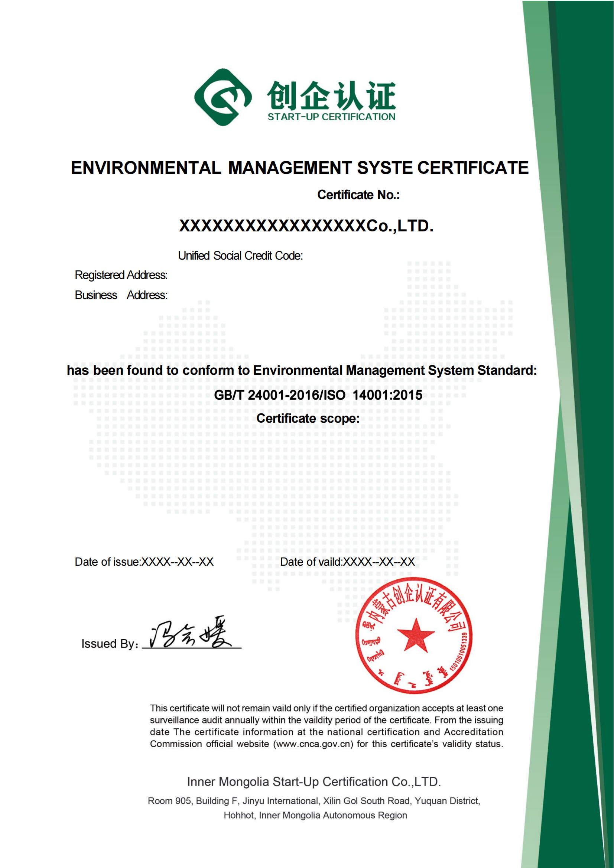
Task: Click the red round company seal
Action: (x=414, y=635)
